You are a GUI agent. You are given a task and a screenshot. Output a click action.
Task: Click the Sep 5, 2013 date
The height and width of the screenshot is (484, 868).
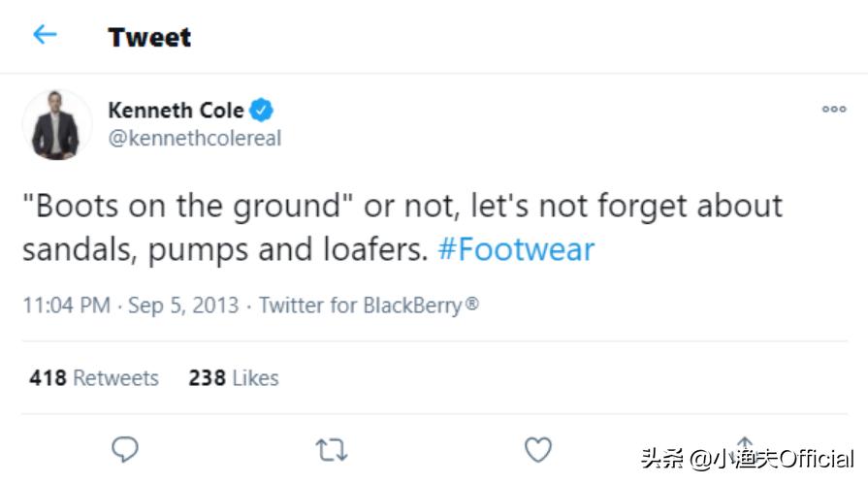tap(184, 306)
